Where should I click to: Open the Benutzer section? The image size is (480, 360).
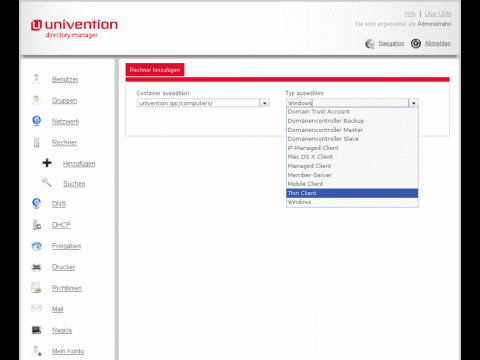click(x=65, y=79)
